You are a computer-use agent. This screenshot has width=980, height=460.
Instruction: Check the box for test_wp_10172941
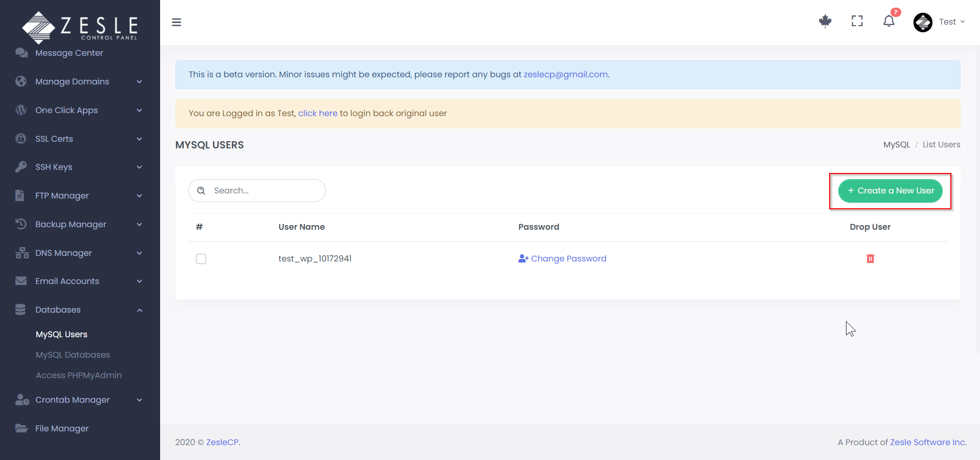tap(201, 259)
